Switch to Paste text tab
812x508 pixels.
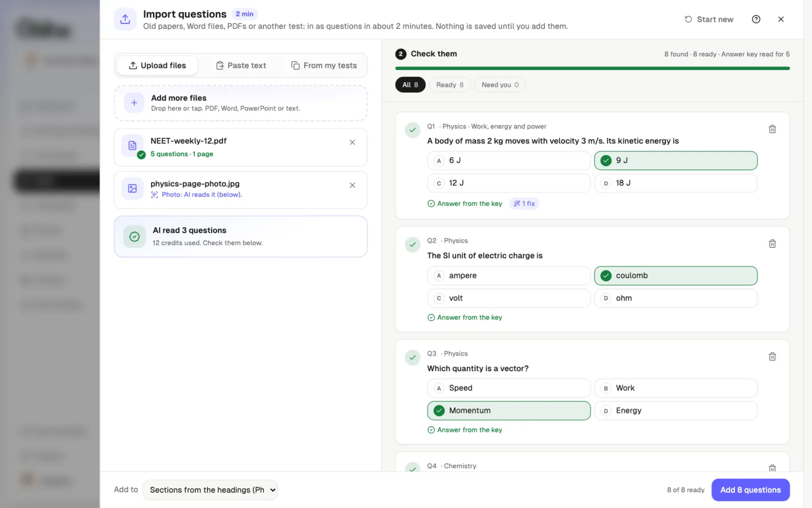point(241,66)
